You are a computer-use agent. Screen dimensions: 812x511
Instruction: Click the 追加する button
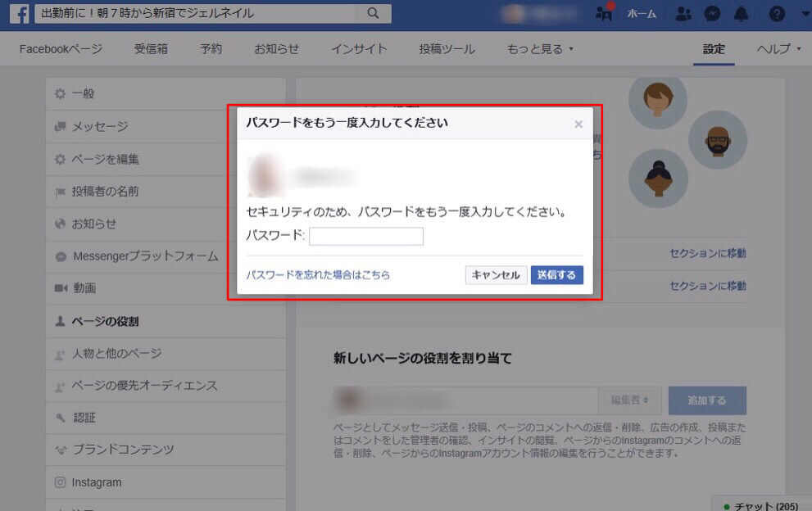click(x=707, y=400)
